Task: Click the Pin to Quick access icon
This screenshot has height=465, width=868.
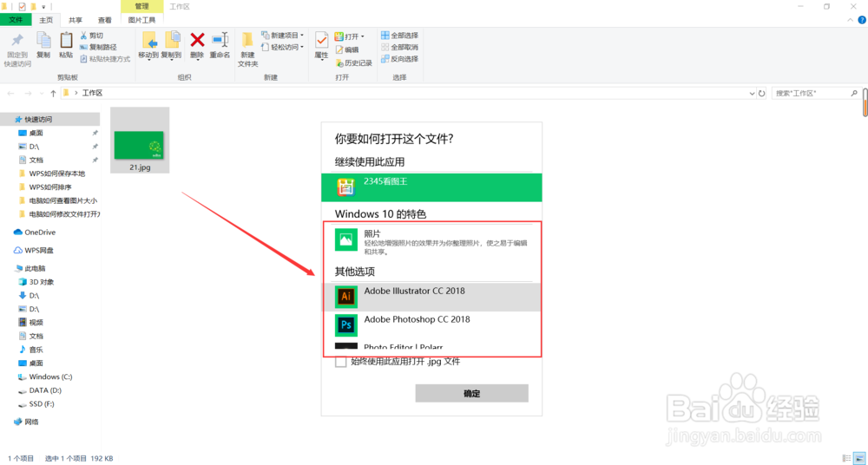Action: click(17, 41)
